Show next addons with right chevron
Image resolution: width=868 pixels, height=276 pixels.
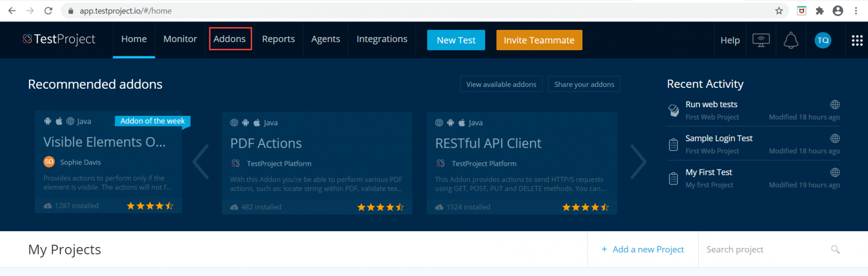[x=638, y=162]
